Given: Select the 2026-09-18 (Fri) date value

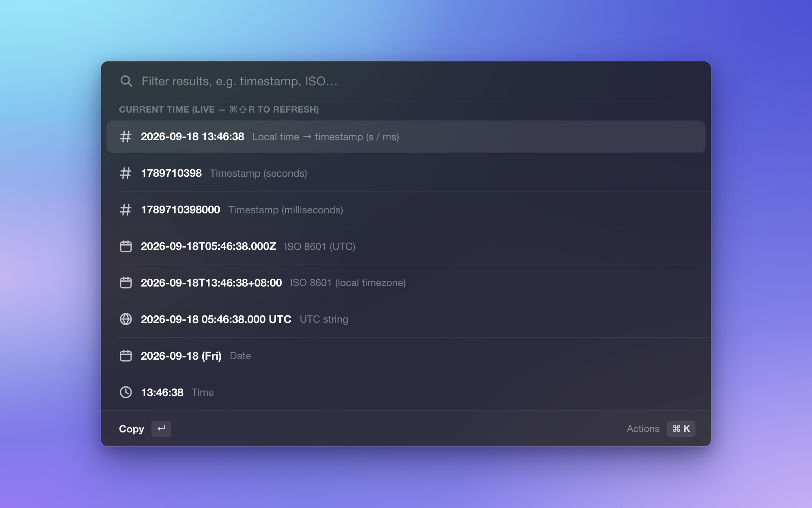Looking at the screenshot, I should pos(181,356).
